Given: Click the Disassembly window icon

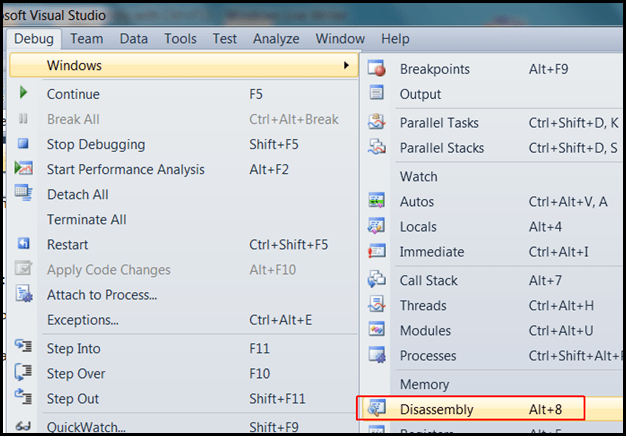Looking at the screenshot, I should pos(377,409).
